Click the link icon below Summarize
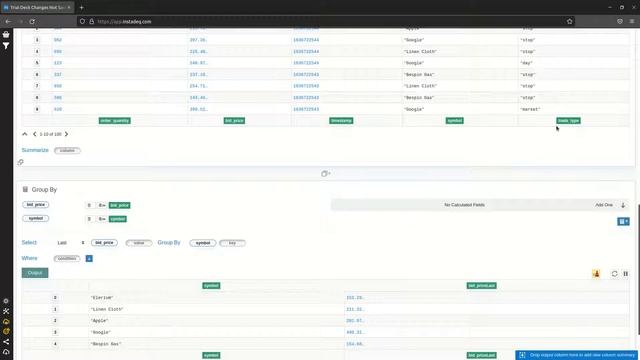This screenshot has height=360, width=640. coord(21,162)
